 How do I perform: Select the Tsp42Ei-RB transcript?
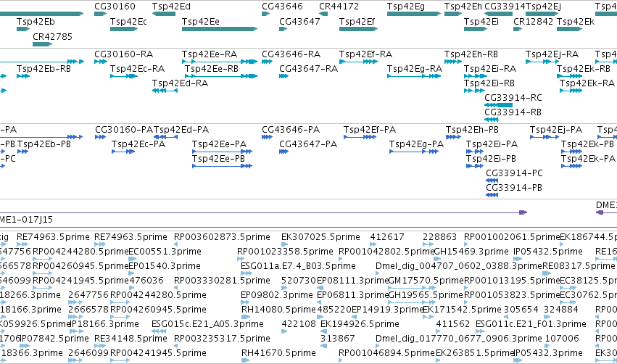pyautogui.click(x=476, y=91)
